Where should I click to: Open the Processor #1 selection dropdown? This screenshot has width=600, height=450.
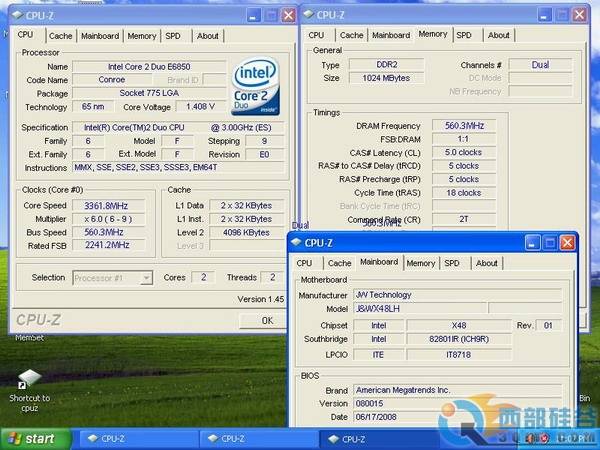tap(113, 278)
